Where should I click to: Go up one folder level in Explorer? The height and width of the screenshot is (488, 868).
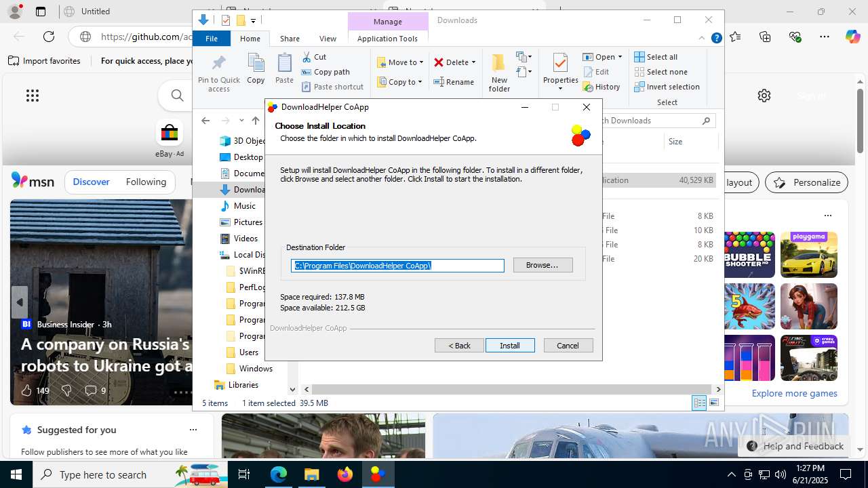coord(255,121)
